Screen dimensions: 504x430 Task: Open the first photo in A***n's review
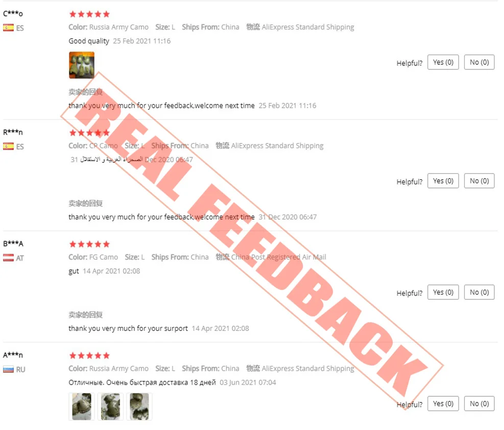click(82, 407)
